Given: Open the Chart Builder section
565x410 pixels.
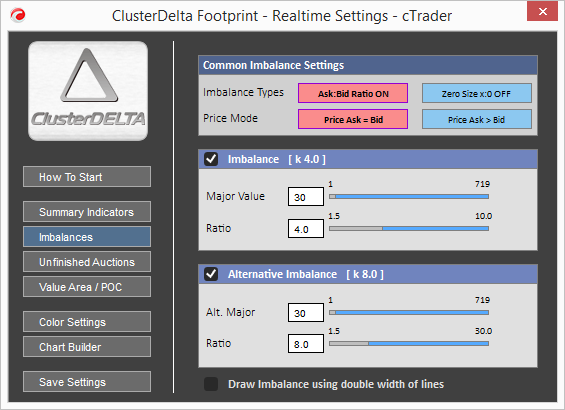Looking at the screenshot, I should click(87, 347).
